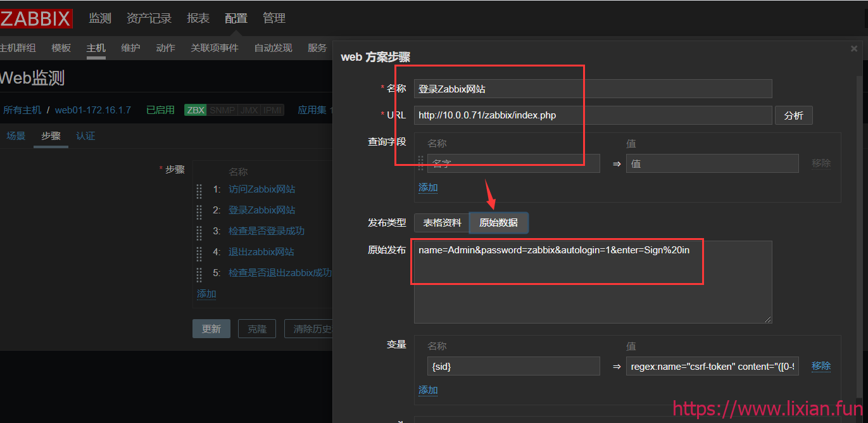This screenshot has width=868, height=423.
Task: Click the 分析 button
Action: [x=794, y=115]
